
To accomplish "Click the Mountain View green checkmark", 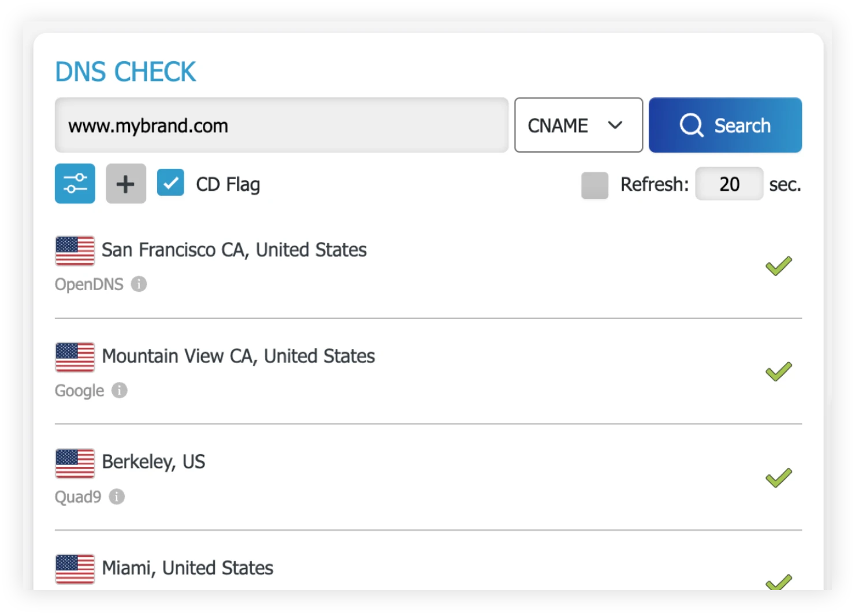I will [778, 372].
